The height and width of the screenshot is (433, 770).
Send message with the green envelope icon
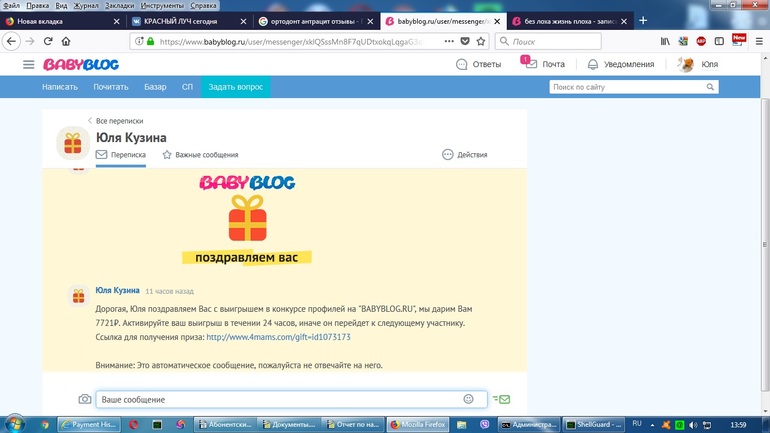(502, 399)
